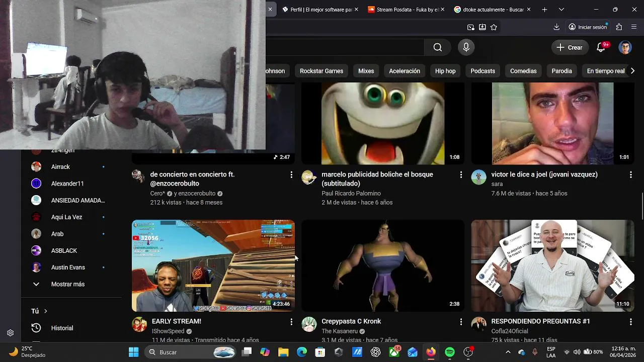The image size is (644, 362).
Task: Click the Crear button
Action: [570, 47]
